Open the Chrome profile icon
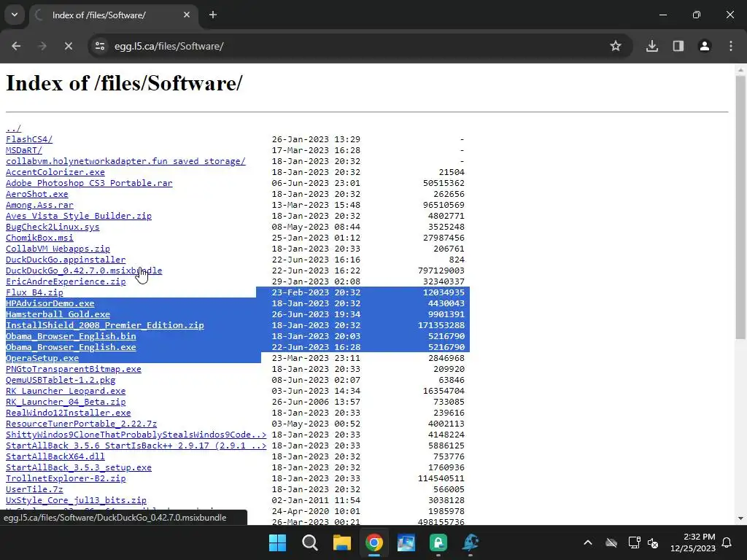The image size is (747, 560). pos(705,46)
